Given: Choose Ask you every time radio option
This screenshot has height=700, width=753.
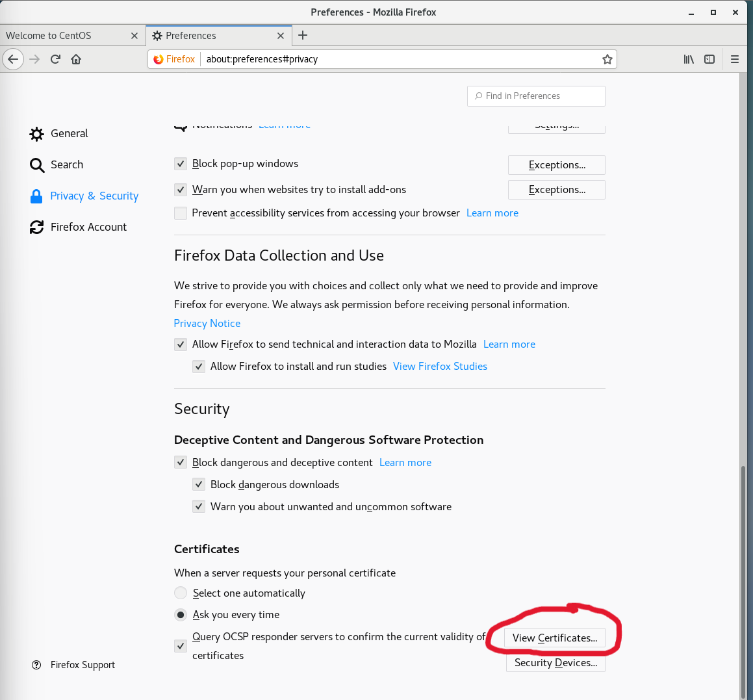Looking at the screenshot, I should (x=181, y=614).
